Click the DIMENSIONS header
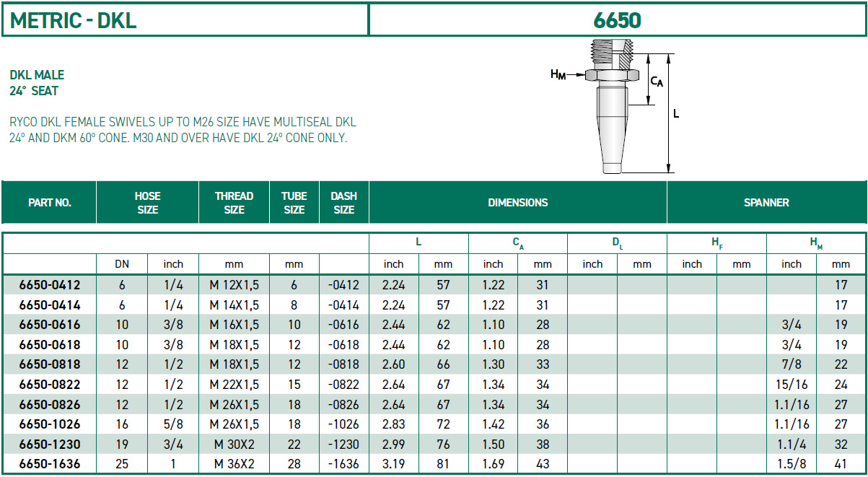The image size is (868, 477). (x=517, y=203)
